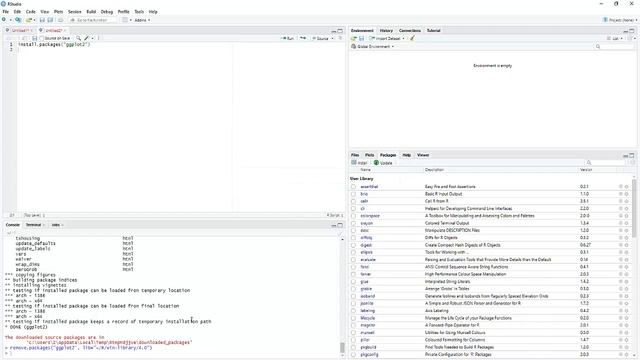Switch to the Plots tab
The height and width of the screenshot is (360, 640).
tap(369, 155)
